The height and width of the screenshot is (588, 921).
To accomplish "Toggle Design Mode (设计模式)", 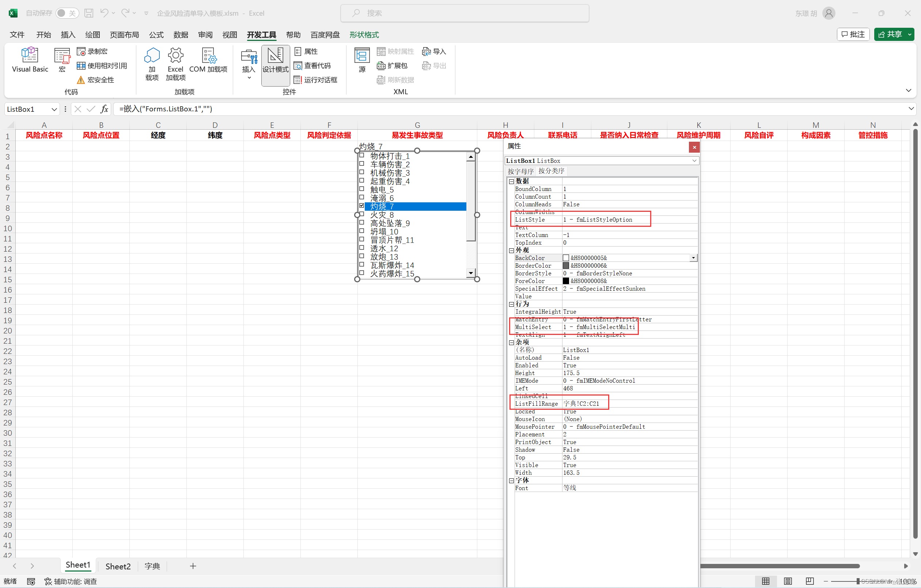I will click(275, 60).
